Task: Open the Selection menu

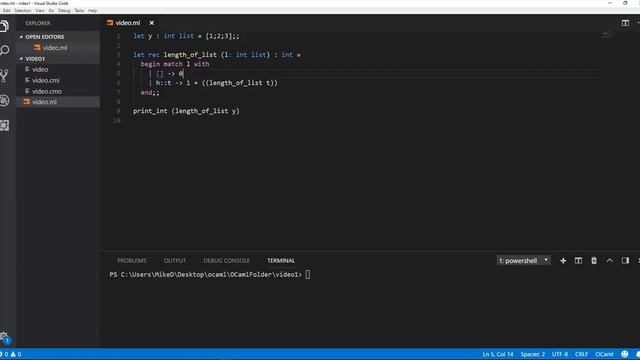Action: click(23, 11)
